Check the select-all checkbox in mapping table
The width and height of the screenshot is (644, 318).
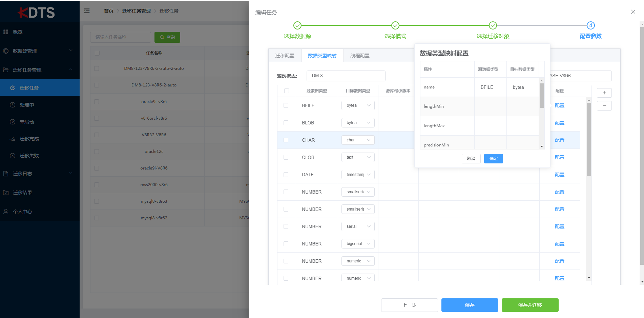[x=287, y=91]
